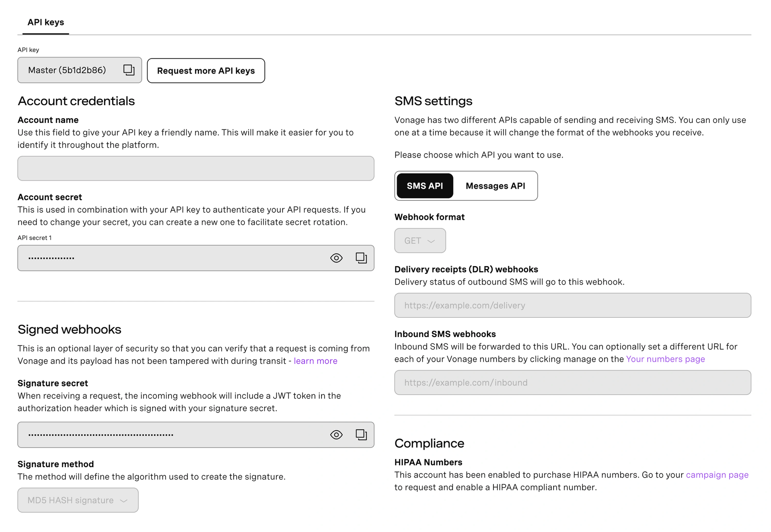The width and height of the screenshot is (771, 532).
Task: Open the API keys tab
Action: [46, 22]
